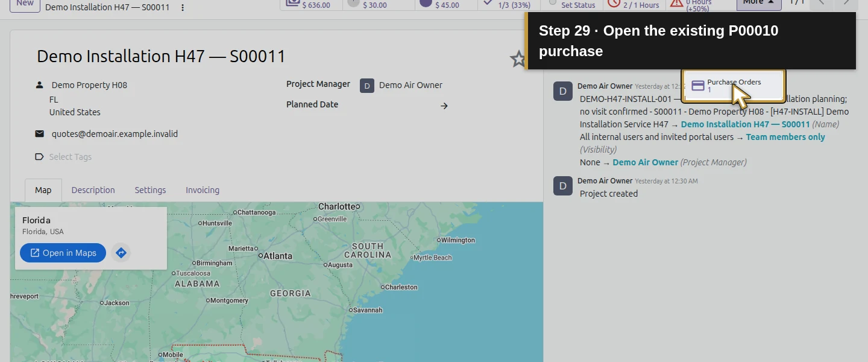Click the person icon beside Demo Property H08

(x=39, y=85)
